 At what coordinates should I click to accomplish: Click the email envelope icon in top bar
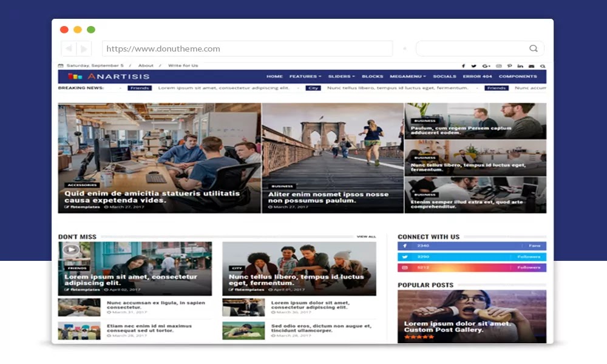pos(532,66)
